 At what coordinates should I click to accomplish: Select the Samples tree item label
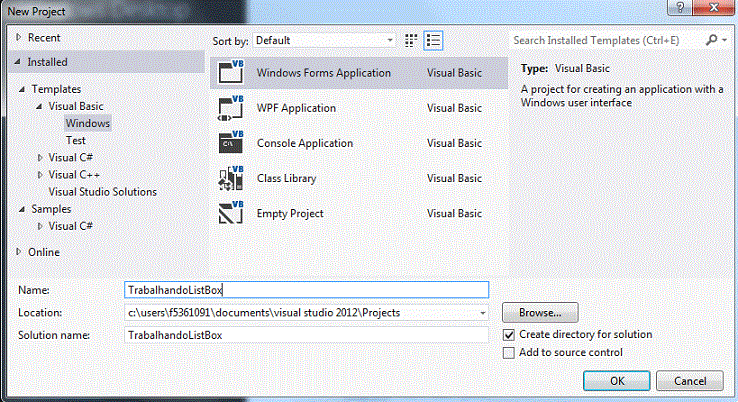pos(51,209)
